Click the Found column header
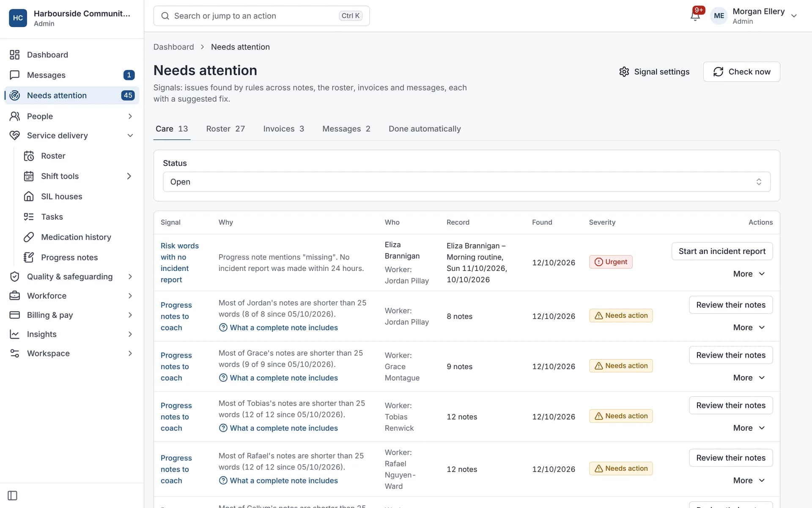The height and width of the screenshot is (508, 812). click(x=542, y=222)
